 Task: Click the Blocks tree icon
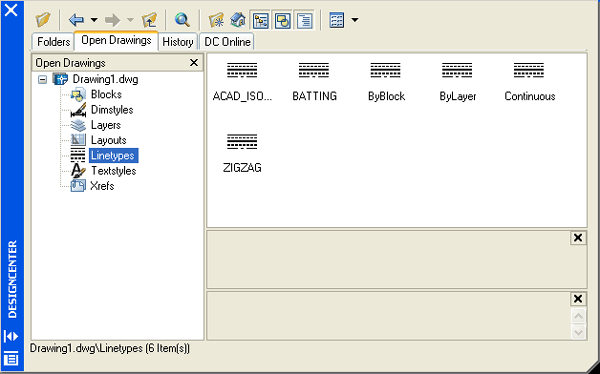(x=78, y=95)
